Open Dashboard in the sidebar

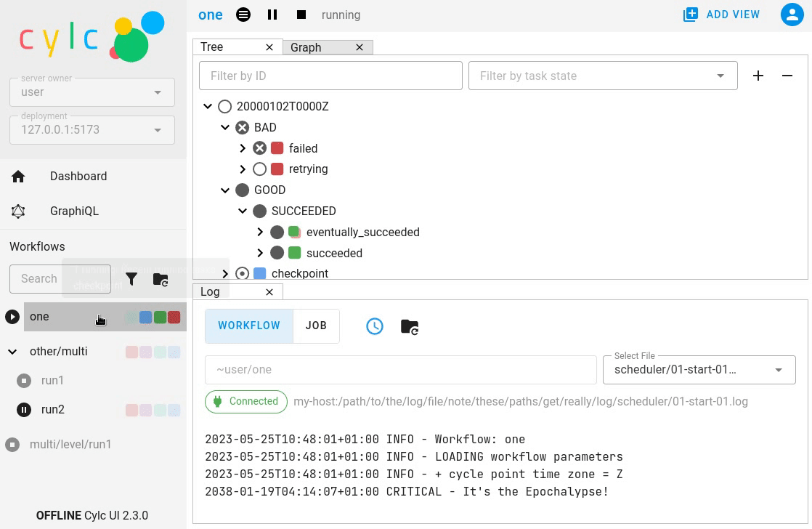pos(78,176)
